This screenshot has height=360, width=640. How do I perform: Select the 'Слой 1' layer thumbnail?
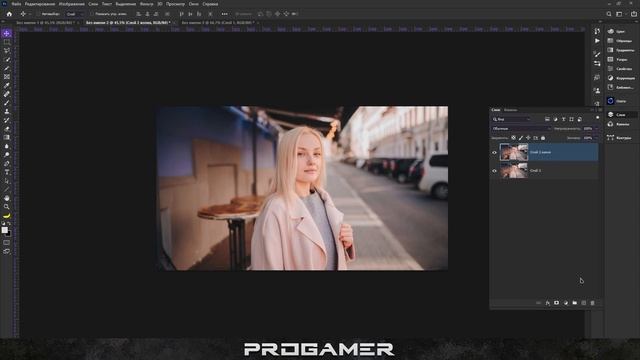coord(514,171)
